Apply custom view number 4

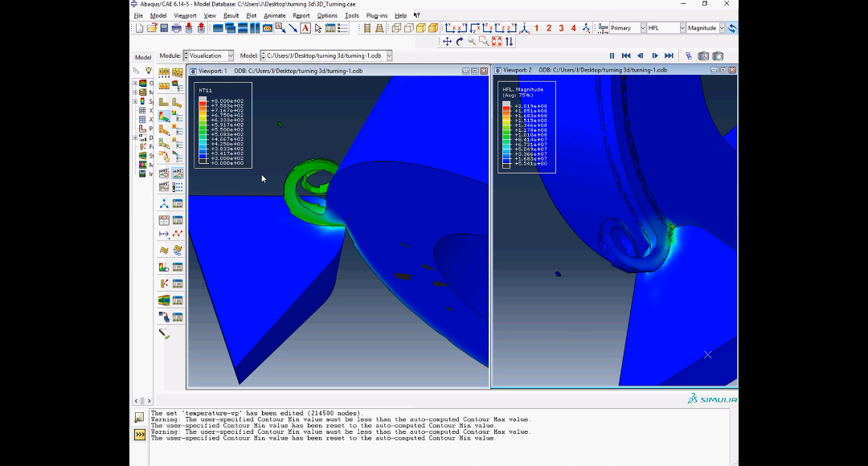(574, 27)
